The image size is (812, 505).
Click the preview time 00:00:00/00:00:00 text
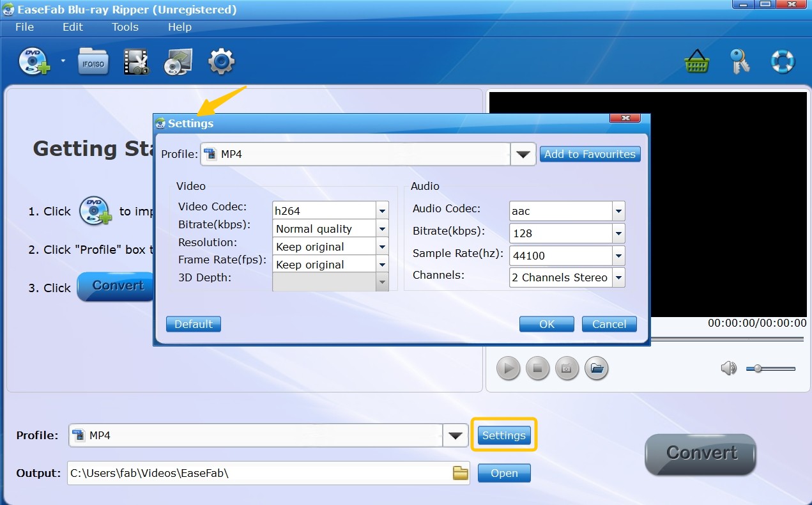pos(757,323)
